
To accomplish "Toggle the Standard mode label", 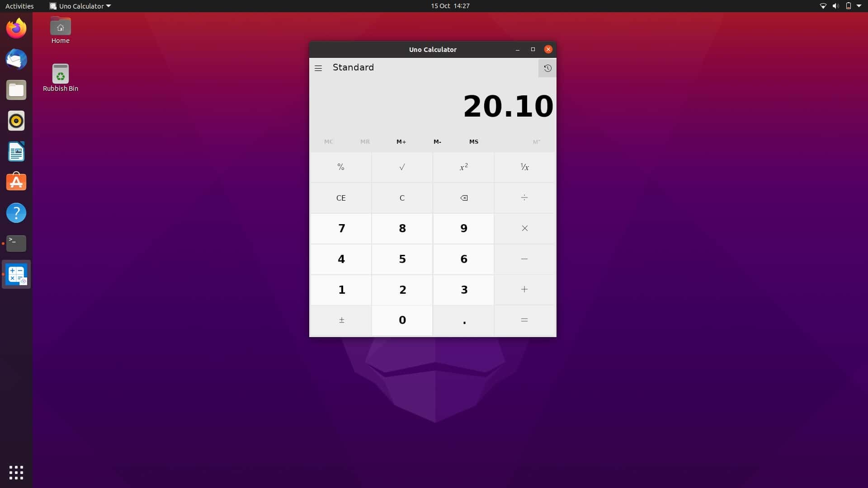I will click(x=353, y=67).
